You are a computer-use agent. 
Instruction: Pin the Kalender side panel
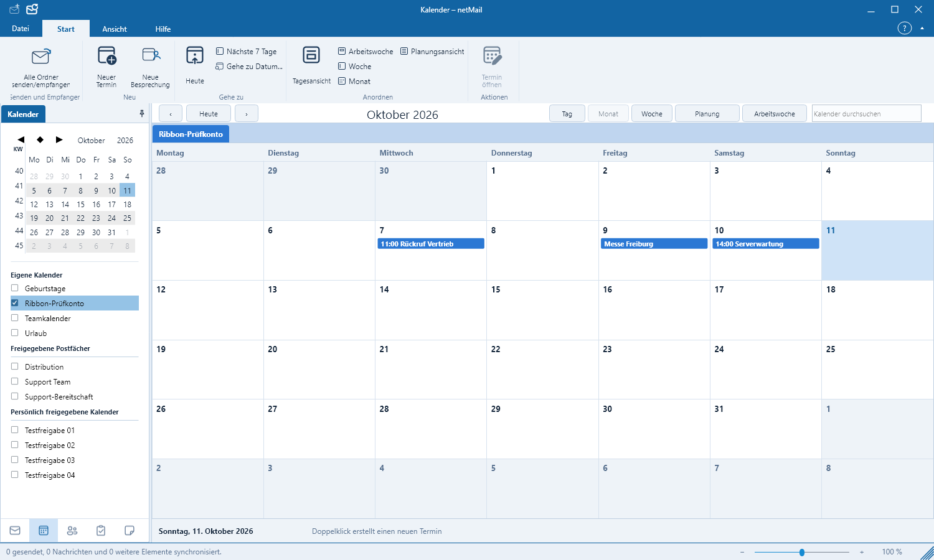[142, 114]
